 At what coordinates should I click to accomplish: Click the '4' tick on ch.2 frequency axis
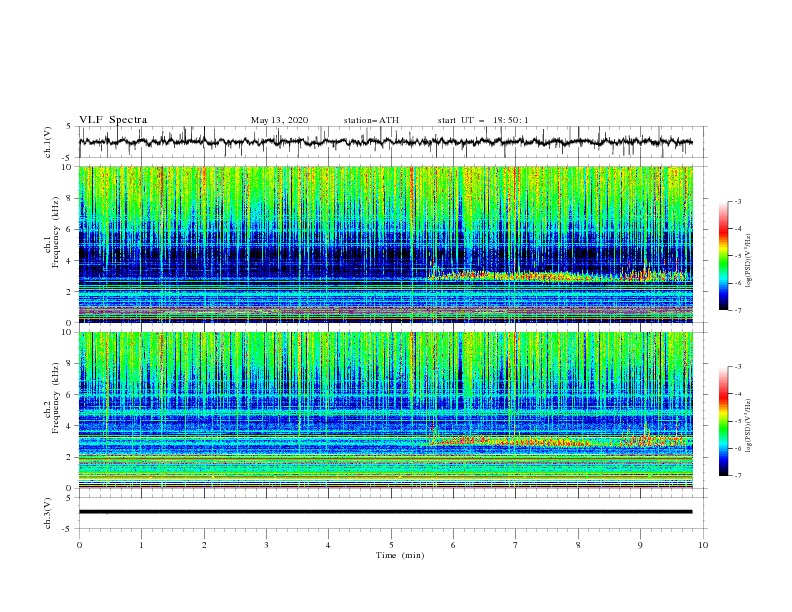point(70,426)
